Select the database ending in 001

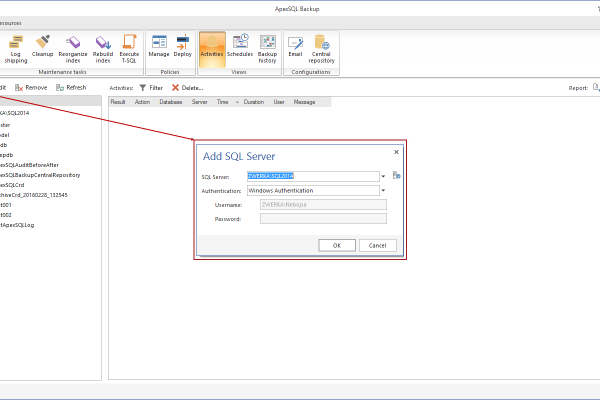[x=6, y=205]
